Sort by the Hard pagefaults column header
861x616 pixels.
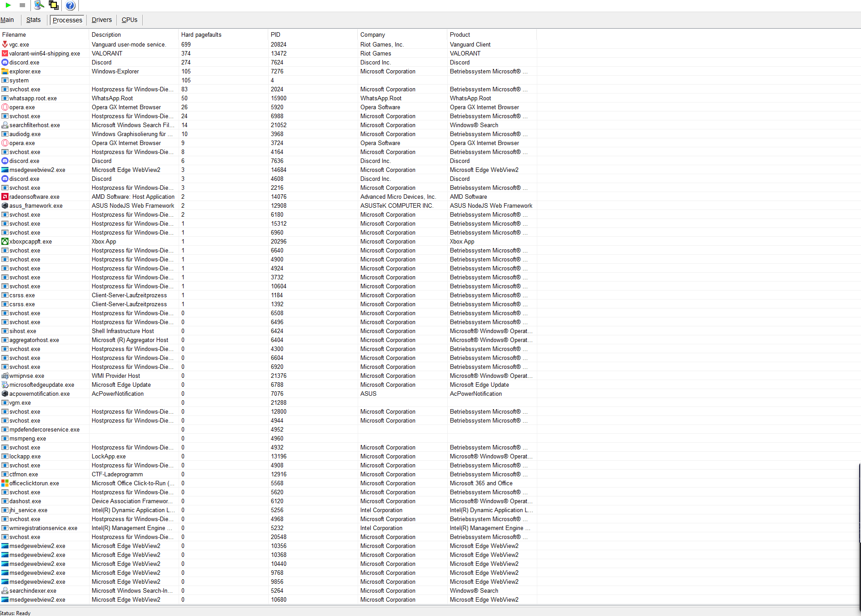[201, 34]
